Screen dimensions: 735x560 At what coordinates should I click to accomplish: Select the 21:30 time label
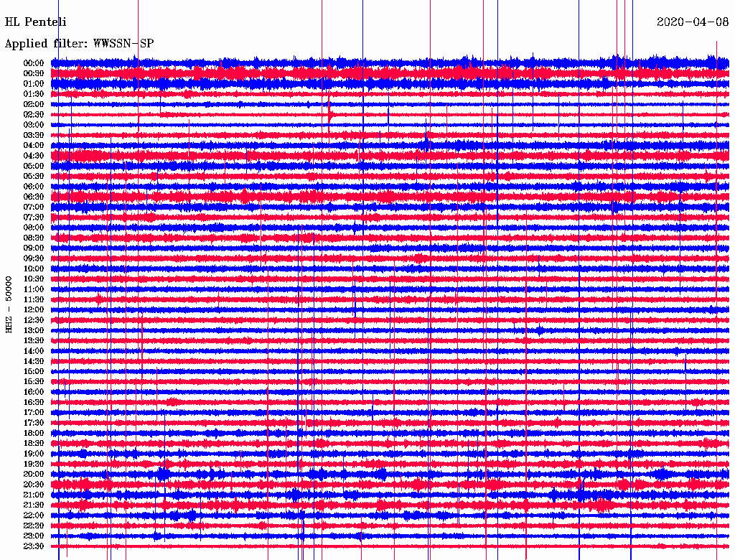pyautogui.click(x=34, y=505)
